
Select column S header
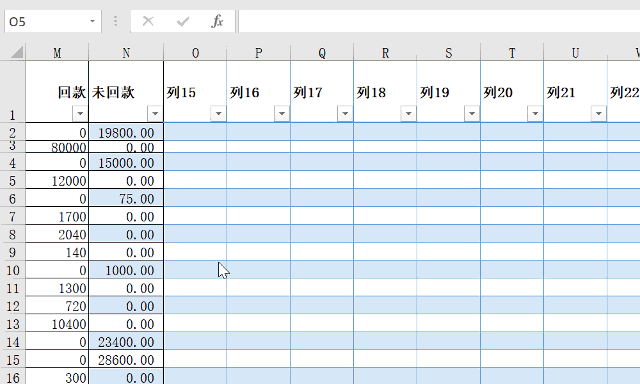pyautogui.click(x=449, y=53)
